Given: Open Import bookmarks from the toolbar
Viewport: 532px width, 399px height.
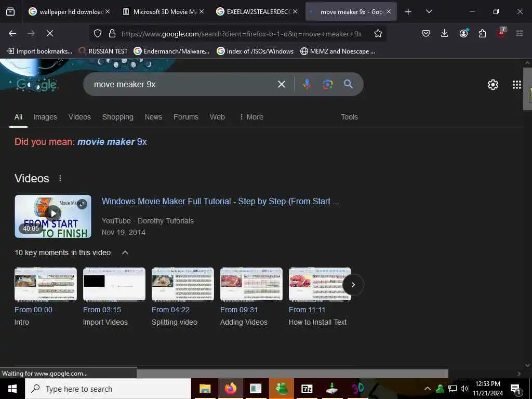Looking at the screenshot, I should click(x=39, y=51).
